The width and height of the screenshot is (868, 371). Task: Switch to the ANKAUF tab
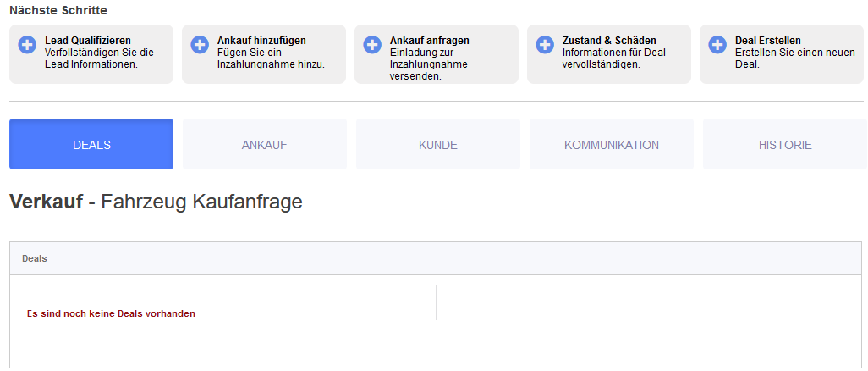pyautogui.click(x=265, y=144)
